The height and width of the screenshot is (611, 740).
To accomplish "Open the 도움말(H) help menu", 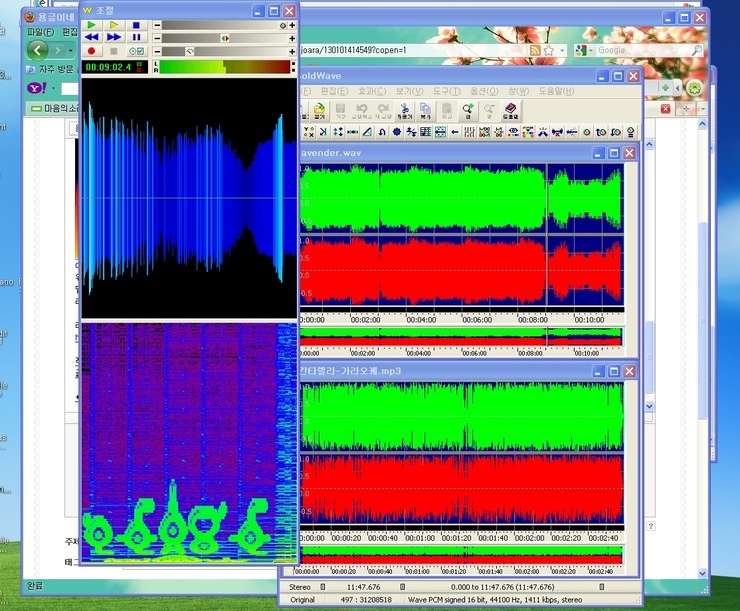I will coord(556,91).
